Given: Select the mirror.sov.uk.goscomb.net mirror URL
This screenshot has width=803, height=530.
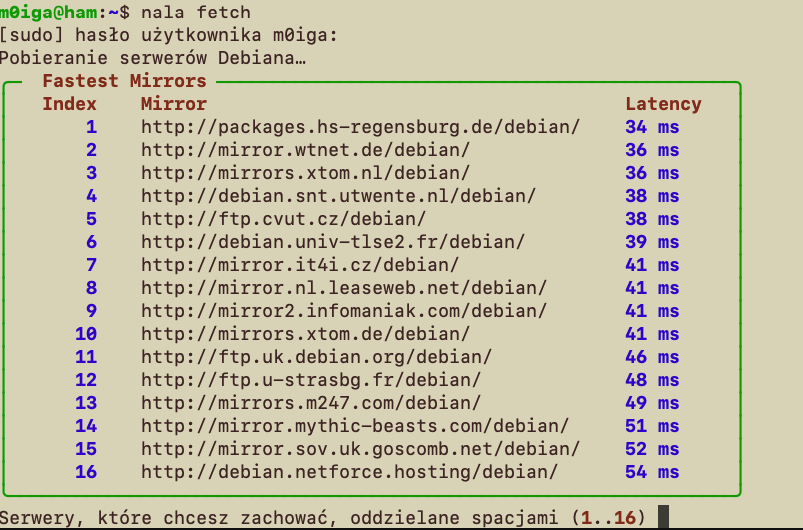Looking at the screenshot, I should pyautogui.click(x=361, y=450).
